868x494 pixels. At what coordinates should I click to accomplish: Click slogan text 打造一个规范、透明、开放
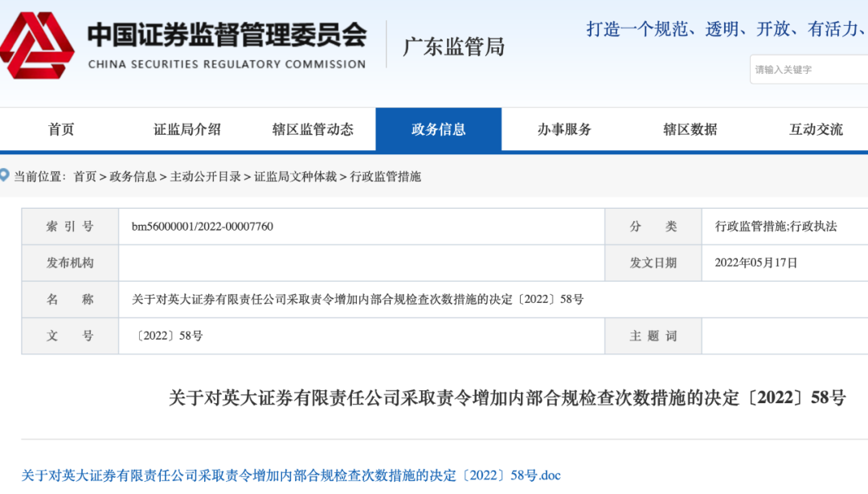point(688,29)
